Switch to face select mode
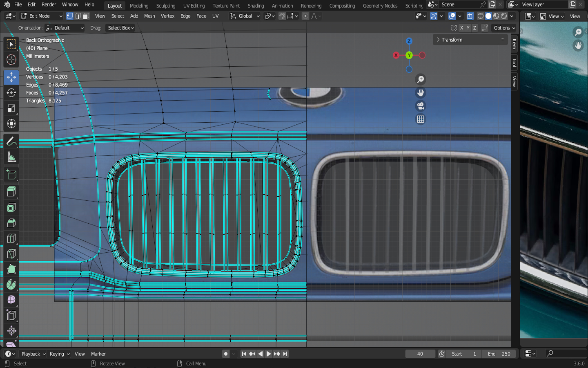 (86, 16)
